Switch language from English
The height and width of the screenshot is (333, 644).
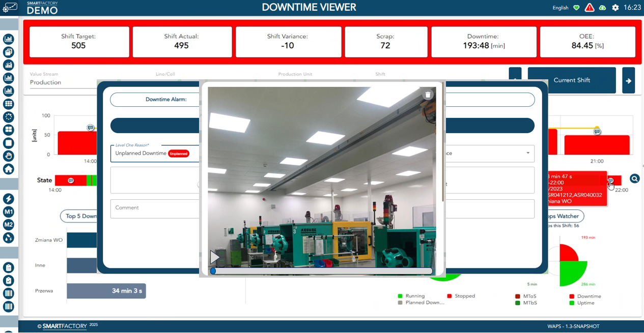click(x=560, y=8)
